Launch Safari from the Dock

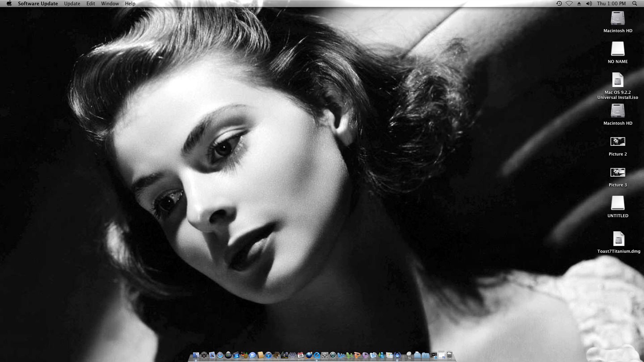coord(220,355)
